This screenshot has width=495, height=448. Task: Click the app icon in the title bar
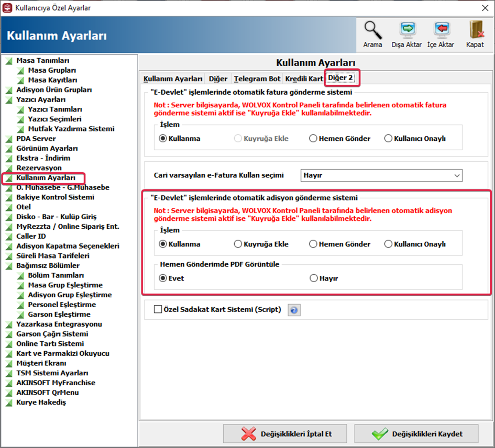coord(7,8)
